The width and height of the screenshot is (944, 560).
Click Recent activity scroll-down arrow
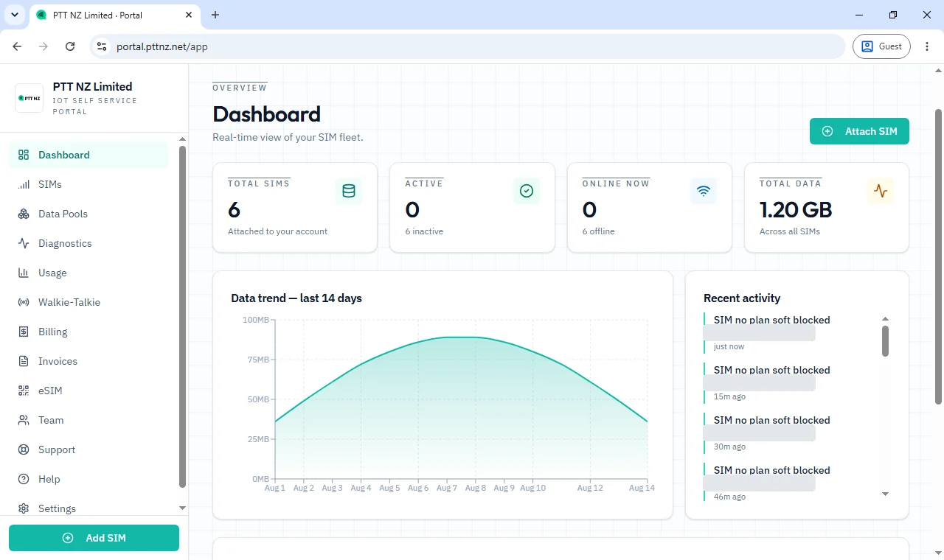pyautogui.click(x=886, y=494)
